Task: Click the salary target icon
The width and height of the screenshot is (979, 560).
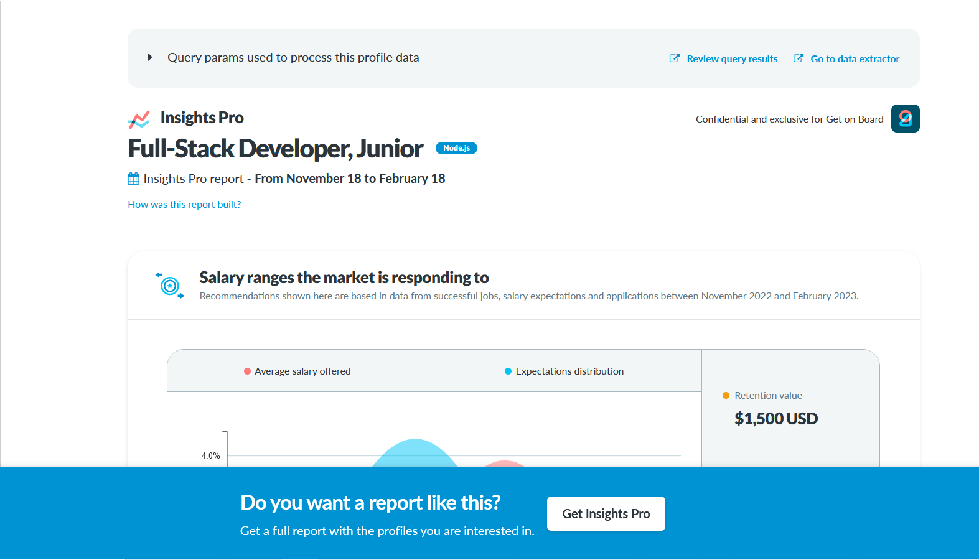Action: coord(170,285)
